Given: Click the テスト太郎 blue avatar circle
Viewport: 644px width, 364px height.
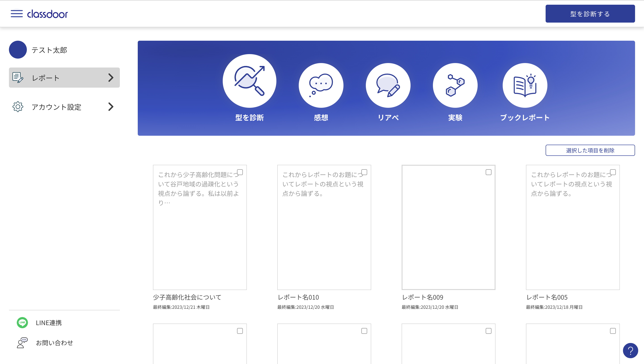Looking at the screenshot, I should [18, 50].
